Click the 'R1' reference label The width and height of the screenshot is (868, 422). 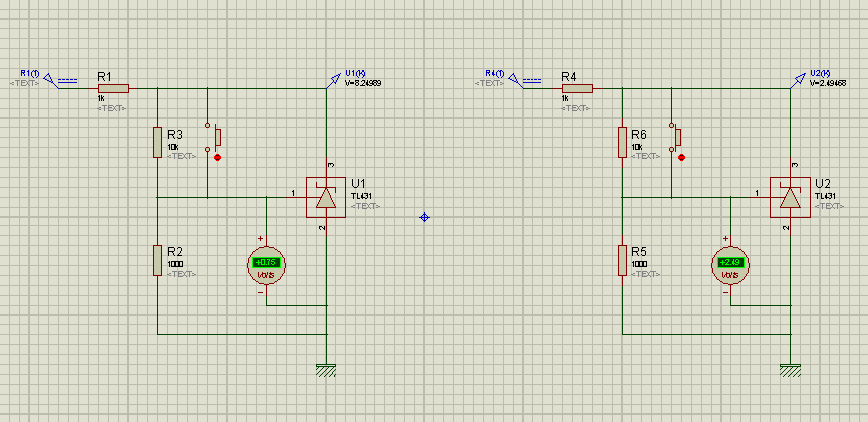pyautogui.click(x=105, y=76)
